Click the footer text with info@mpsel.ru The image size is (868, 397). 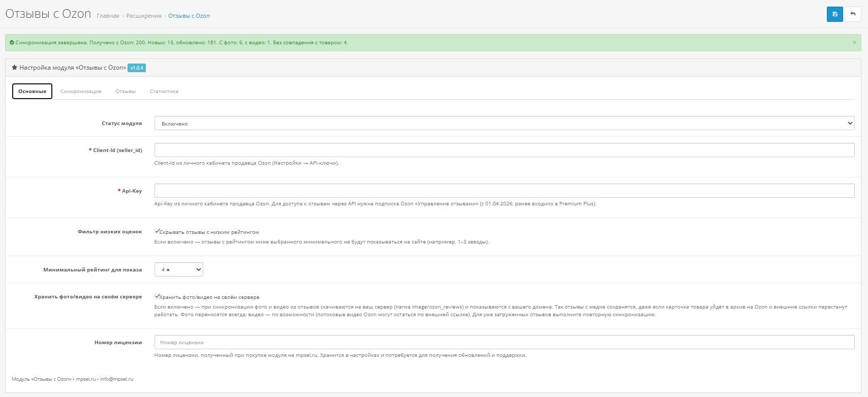pos(73,379)
